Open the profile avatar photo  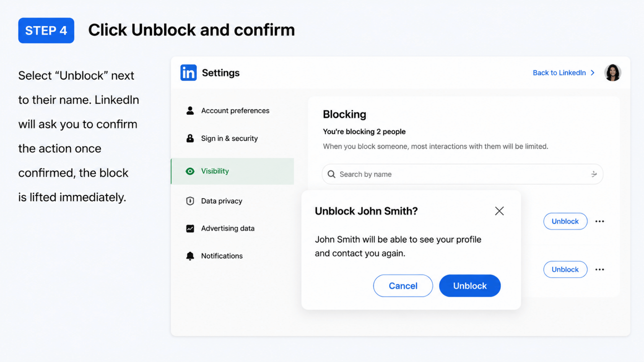click(x=612, y=73)
